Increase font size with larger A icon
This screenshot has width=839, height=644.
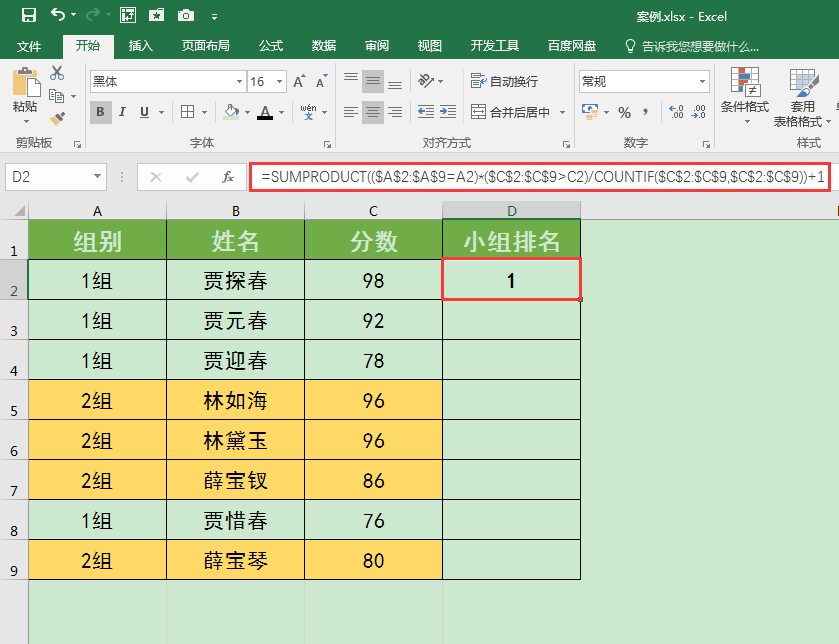coord(300,81)
